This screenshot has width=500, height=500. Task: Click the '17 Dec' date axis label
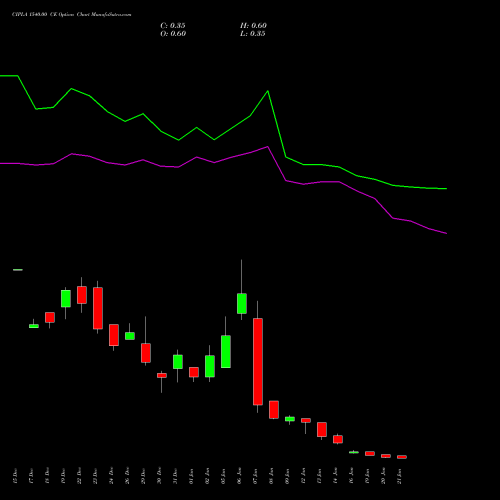(x=31, y=476)
